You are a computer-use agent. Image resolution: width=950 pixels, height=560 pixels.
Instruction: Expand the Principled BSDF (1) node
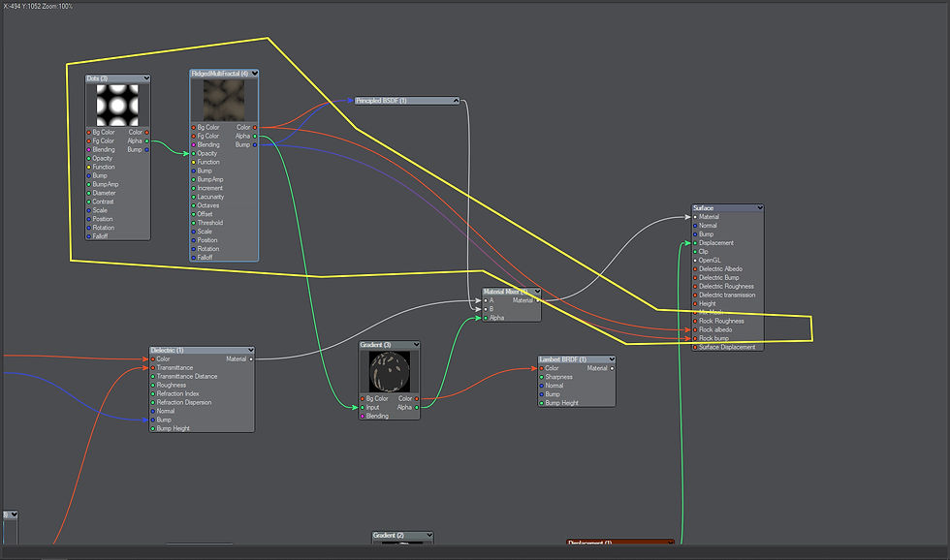456,101
